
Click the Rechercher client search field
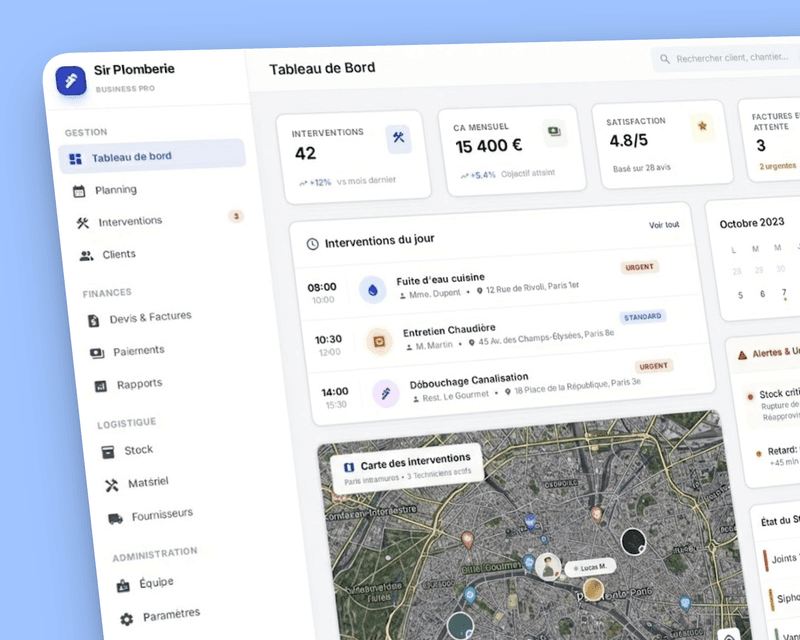pyautogui.click(x=730, y=58)
